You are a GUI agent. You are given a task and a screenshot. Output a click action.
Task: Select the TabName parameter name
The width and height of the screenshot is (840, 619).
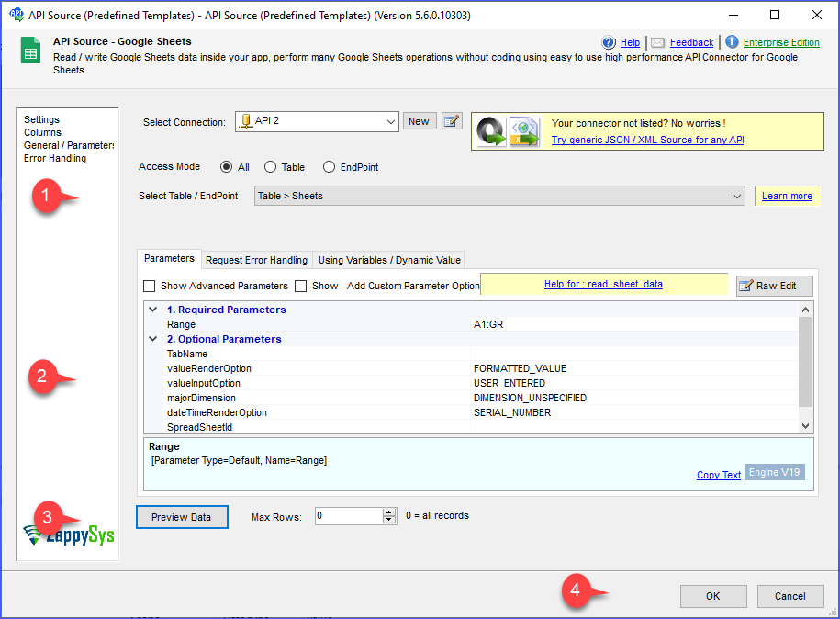(x=187, y=354)
